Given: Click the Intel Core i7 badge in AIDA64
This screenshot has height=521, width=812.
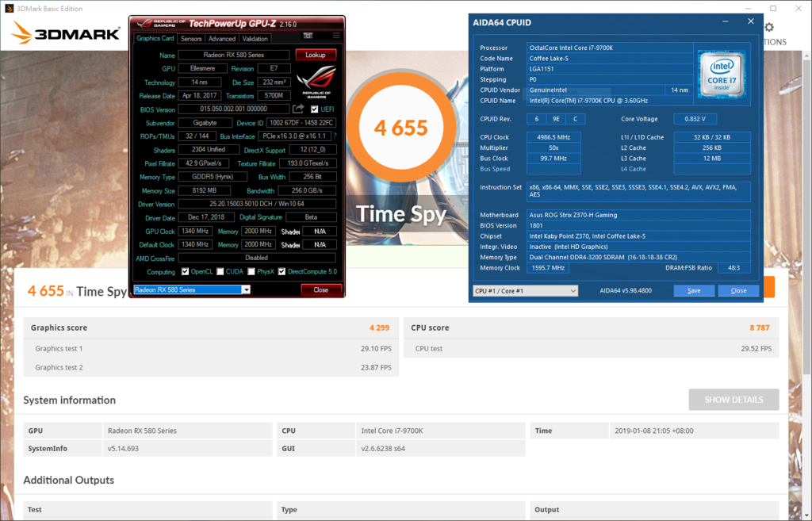Looking at the screenshot, I should click(722, 74).
